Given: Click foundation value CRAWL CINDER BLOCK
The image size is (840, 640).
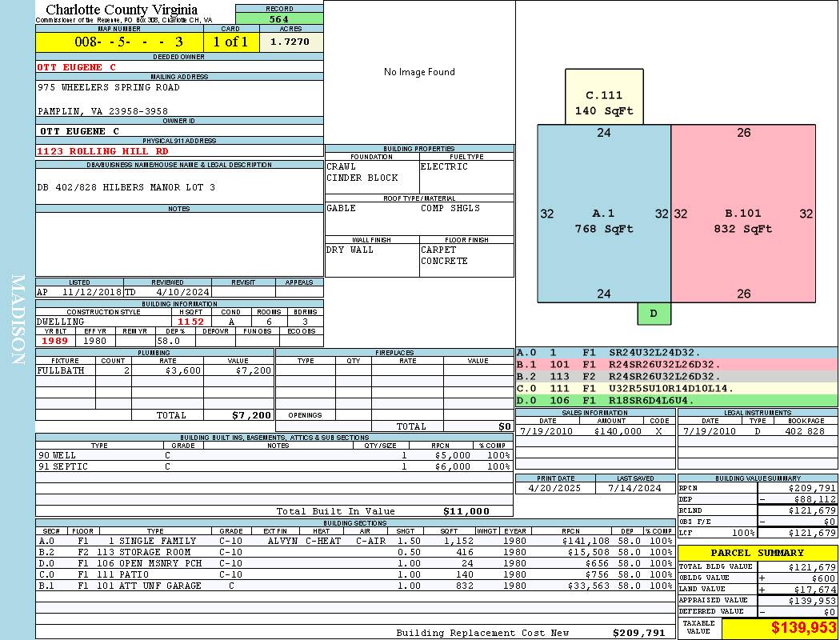Looking at the screenshot, I should (x=362, y=173).
